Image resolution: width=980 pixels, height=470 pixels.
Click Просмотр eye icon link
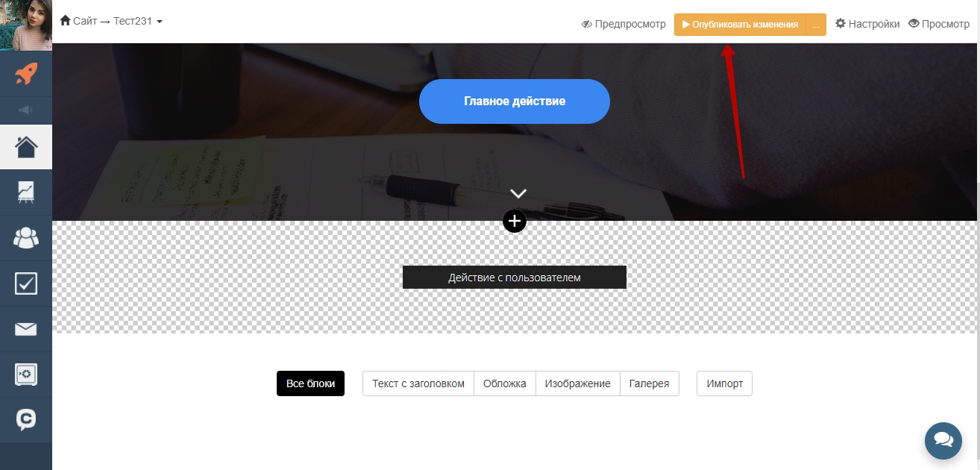click(938, 24)
